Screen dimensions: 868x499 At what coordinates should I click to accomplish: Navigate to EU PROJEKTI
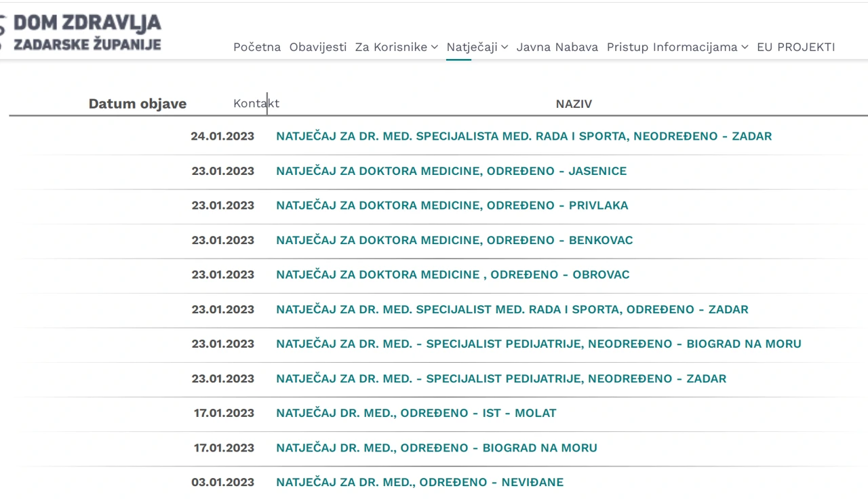tap(796, 47)
